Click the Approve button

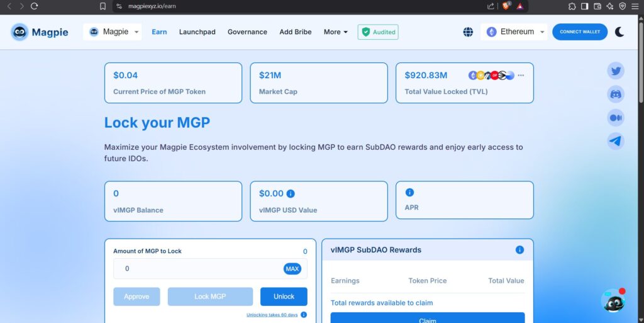click(136, 297)
